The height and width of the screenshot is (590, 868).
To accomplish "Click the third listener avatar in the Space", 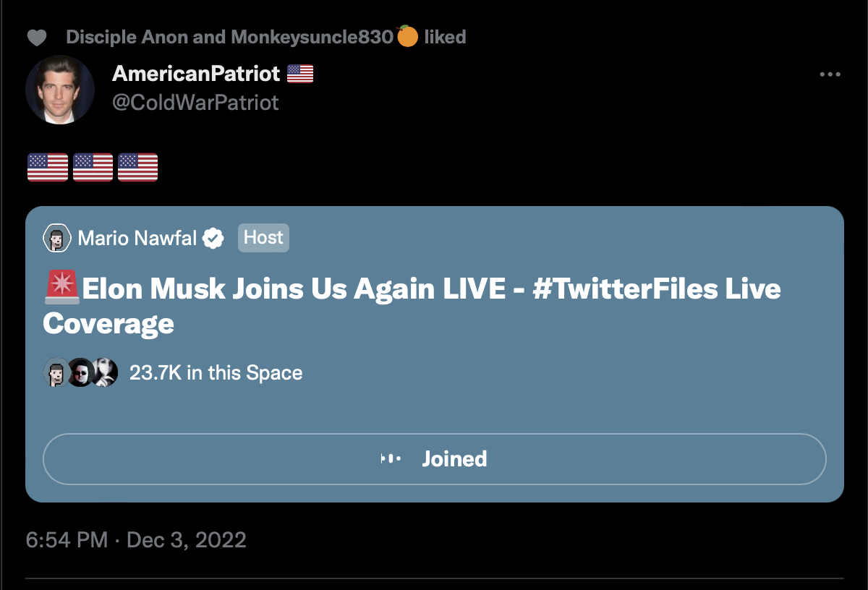I will (x=106, y=372).
